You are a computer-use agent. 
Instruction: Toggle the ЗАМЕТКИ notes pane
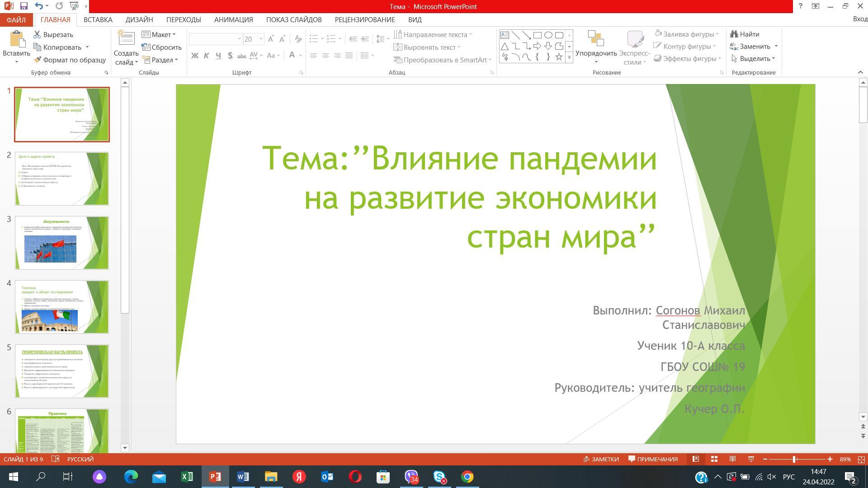click(601, 459)
